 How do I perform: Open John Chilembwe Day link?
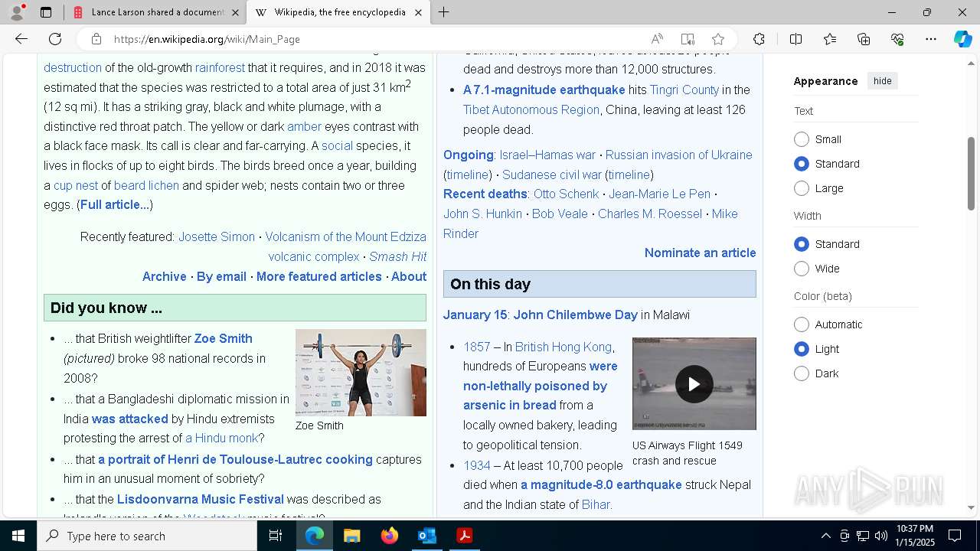click(575, 315)
